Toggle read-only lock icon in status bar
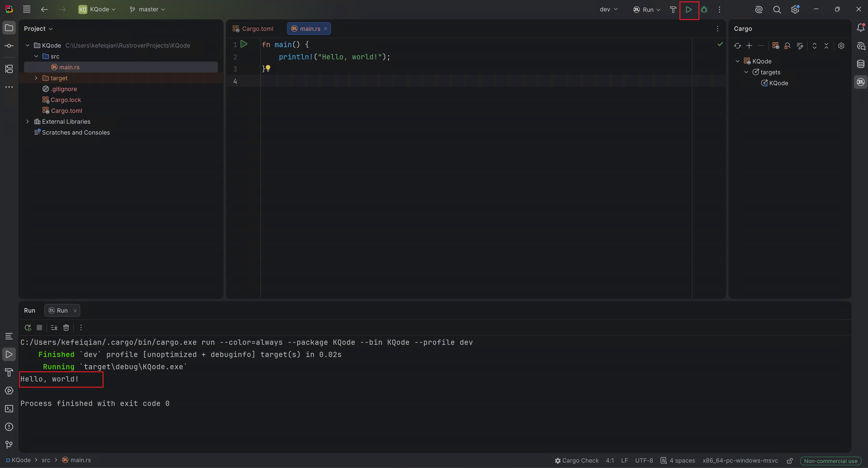 pos(789,461)
